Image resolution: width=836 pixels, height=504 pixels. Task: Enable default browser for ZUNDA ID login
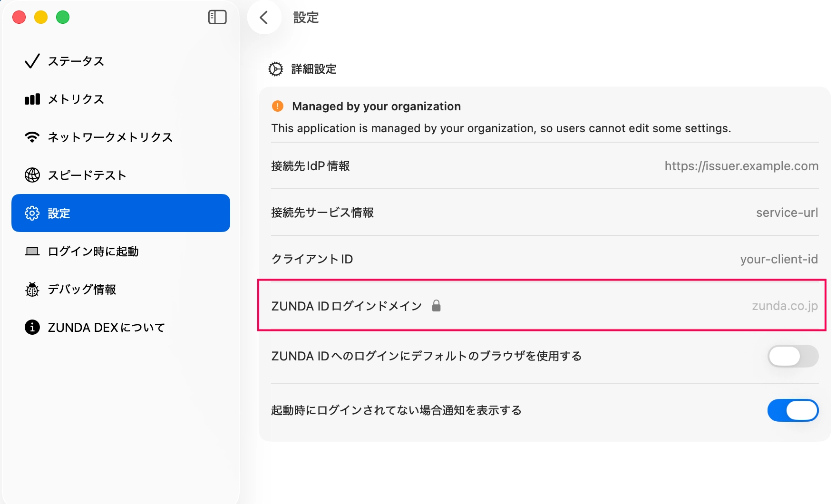(x=793, y=356)
